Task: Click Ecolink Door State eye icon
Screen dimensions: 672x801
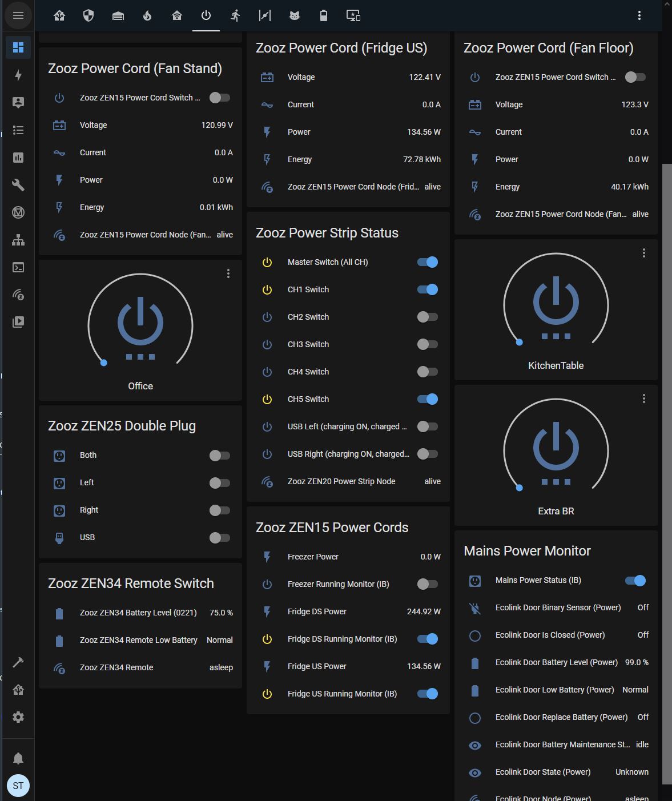Action: (x=475, y=772)
